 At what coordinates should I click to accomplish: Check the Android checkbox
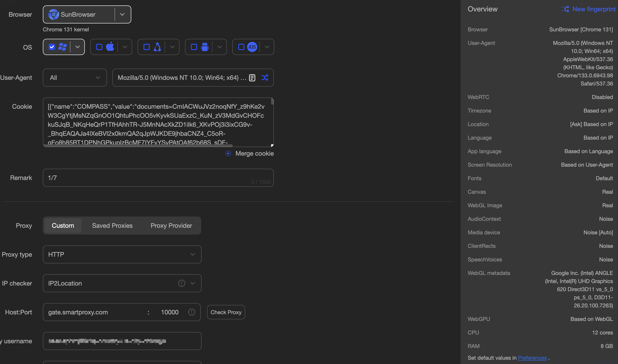click(194, 47)
